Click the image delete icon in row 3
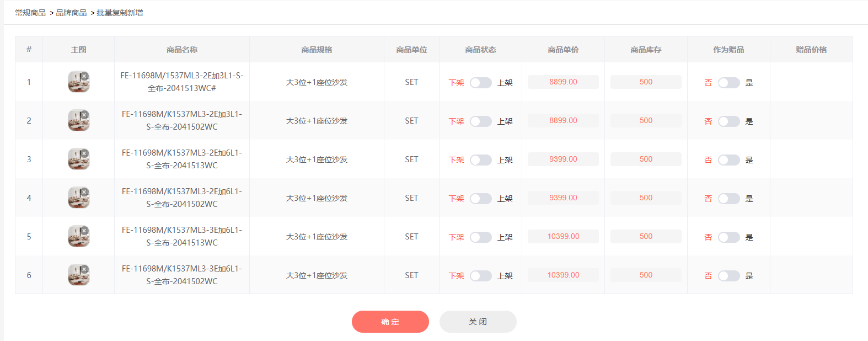This screenshot has width=868, height=341. click(84, 153)
